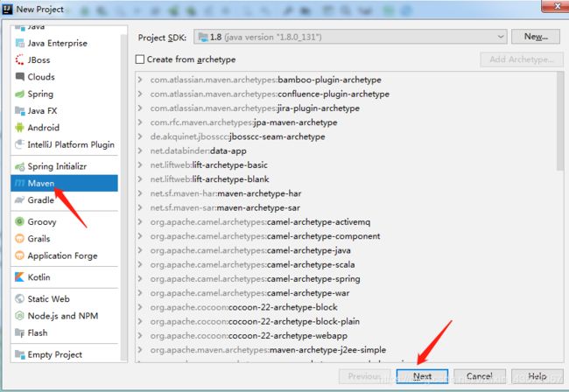
Task: Click the Add Archetype... button
Action: (x=522, y=59)
